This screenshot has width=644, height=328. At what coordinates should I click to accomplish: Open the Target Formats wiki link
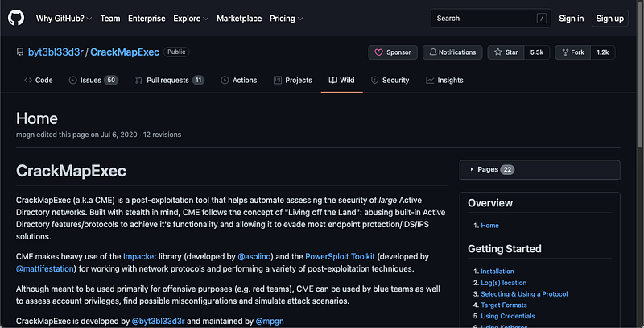click(504, 305)
